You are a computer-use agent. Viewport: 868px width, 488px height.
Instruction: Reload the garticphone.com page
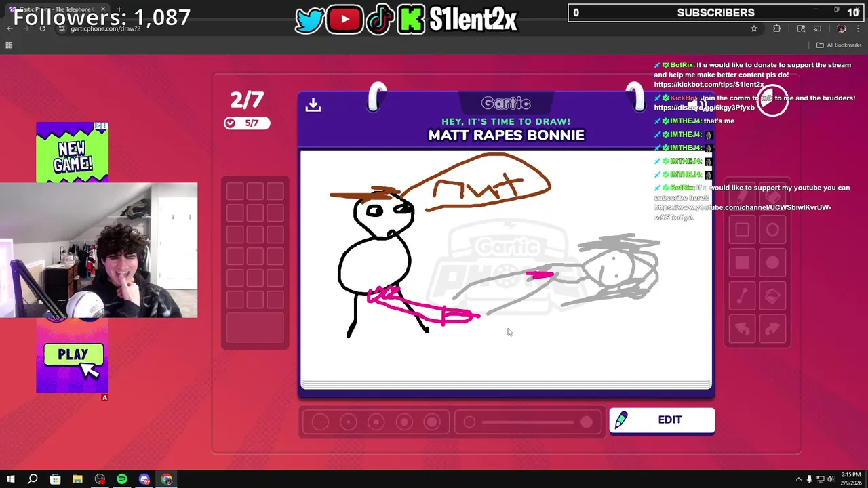point(42,28)
